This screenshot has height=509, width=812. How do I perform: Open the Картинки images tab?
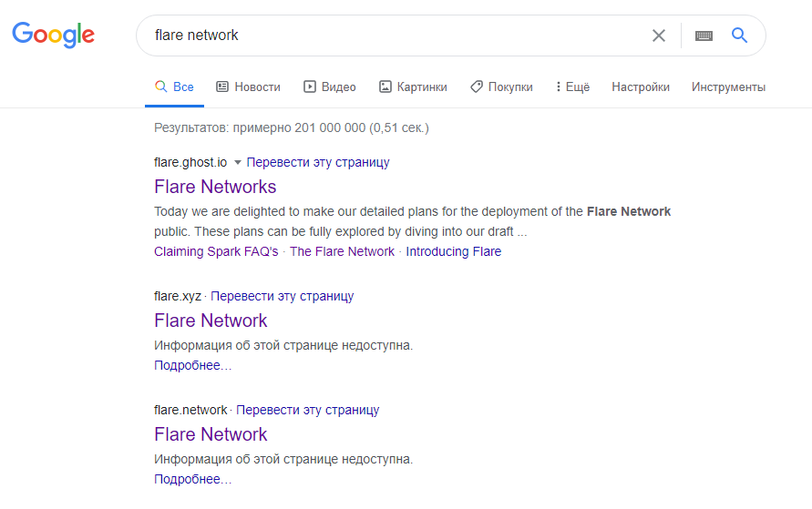(413, 87)
